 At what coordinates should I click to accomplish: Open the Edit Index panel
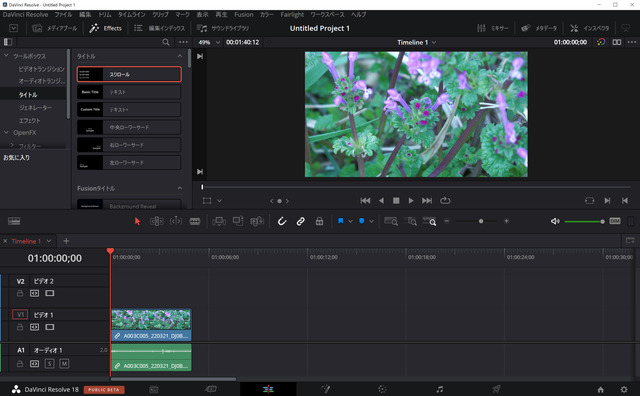[x=160, y=28]
